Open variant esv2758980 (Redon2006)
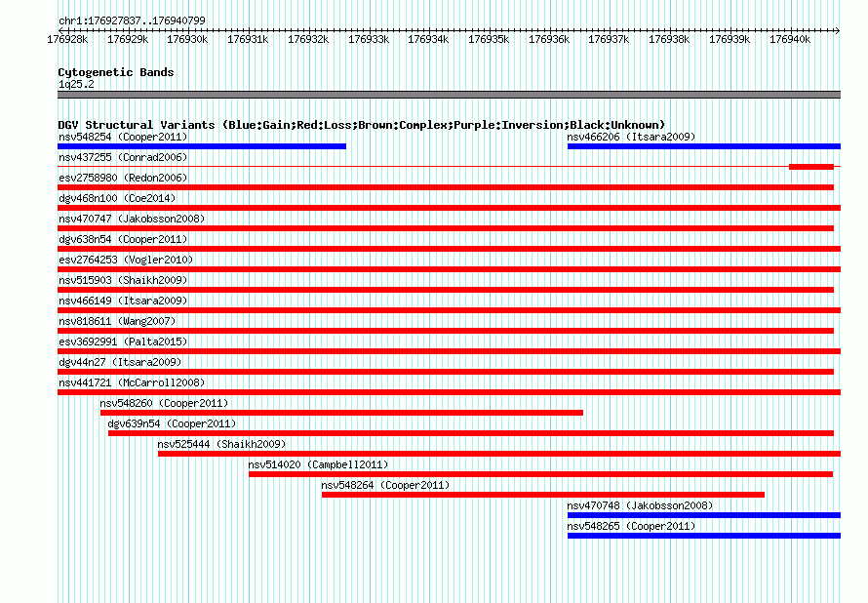The image size is (868, 603). 123,178
